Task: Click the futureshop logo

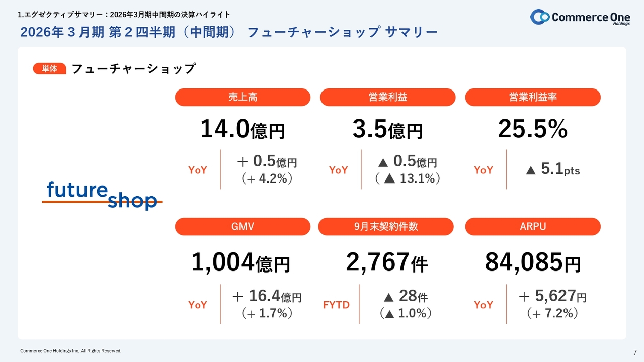Action: (x=102, y=195)
